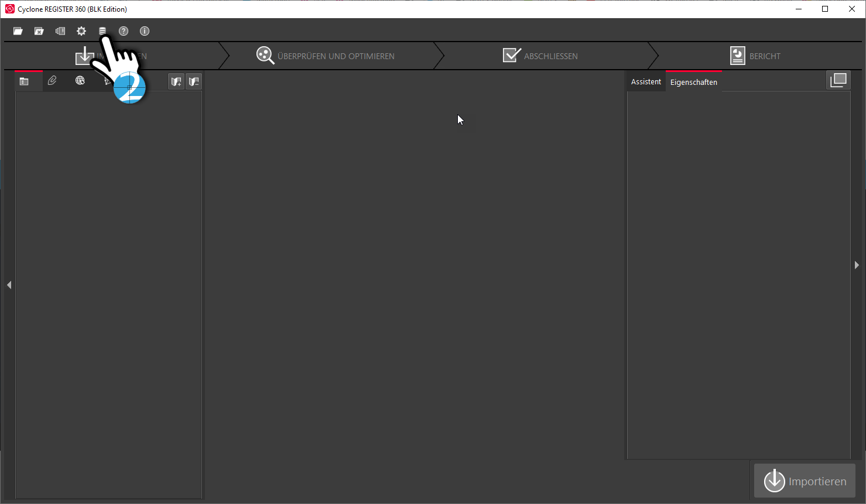Click the undock panel window icon
Image resolution: width=866 pixels, height=504 pixels.
(838, 80)
